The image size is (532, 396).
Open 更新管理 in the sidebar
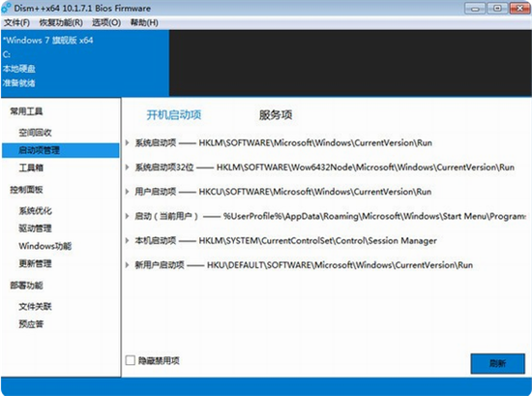coord(35,263)
